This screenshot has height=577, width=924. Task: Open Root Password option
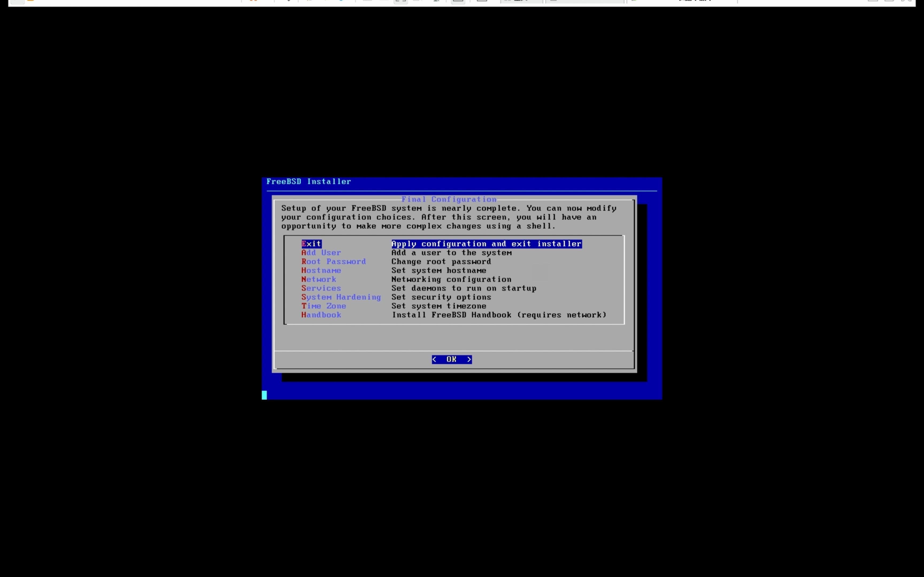coord(333,262)
